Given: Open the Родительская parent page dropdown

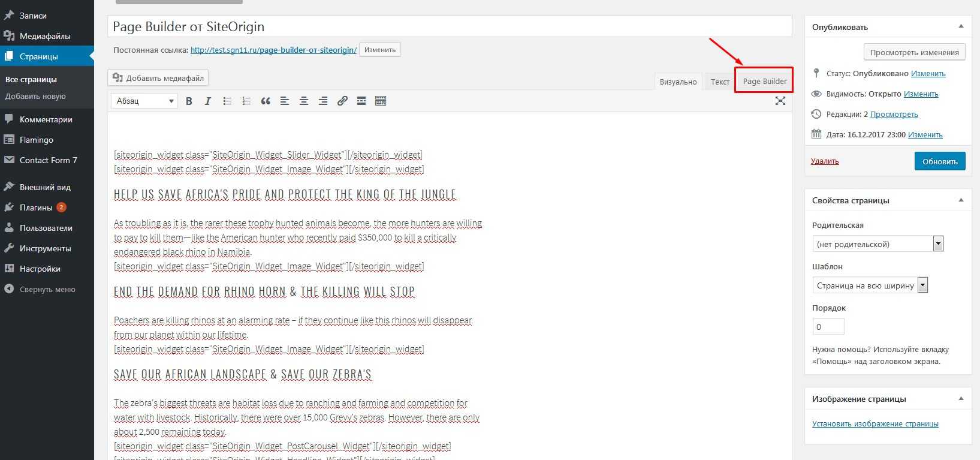Looking at the screenshot, I should click(878, 244).
